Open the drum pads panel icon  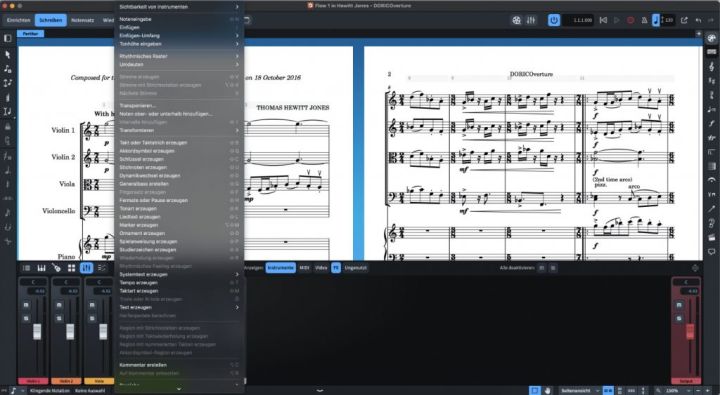tap(71, 268)
